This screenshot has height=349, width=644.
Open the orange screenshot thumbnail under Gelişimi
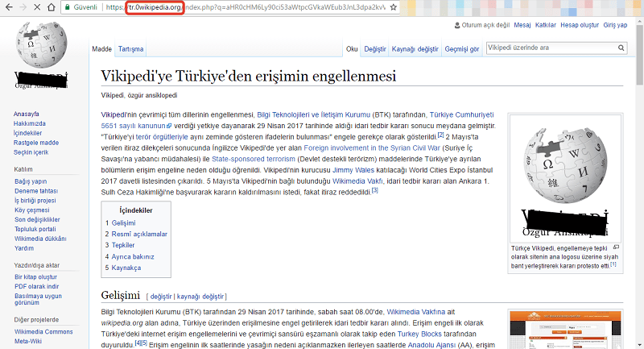566,330
